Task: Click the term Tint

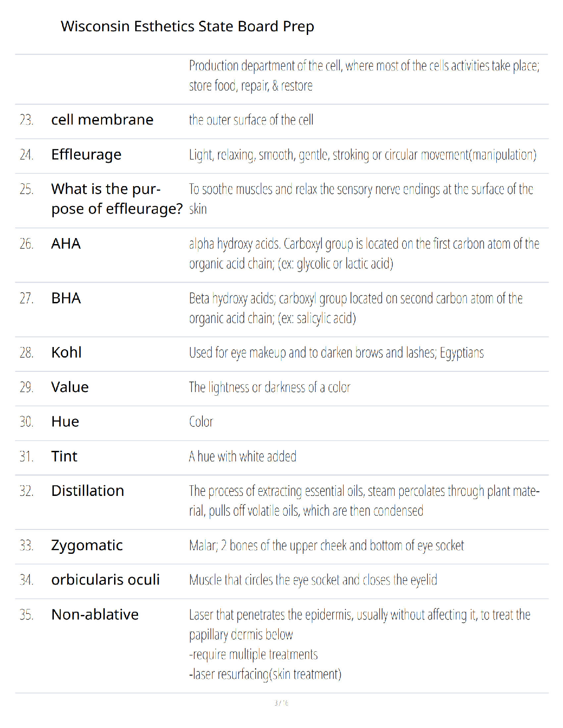Action: click(64, 456)
